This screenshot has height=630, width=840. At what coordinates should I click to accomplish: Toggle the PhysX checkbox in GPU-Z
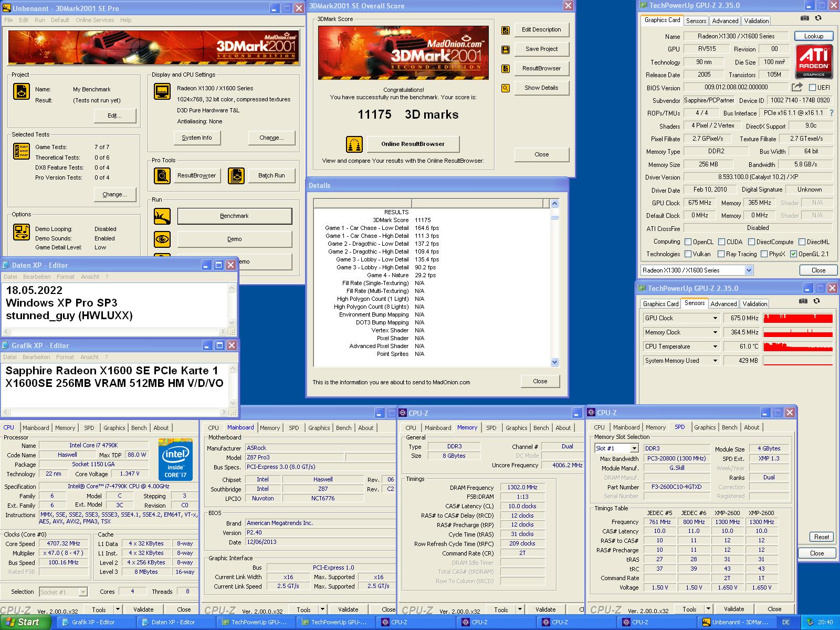[764, 254]
